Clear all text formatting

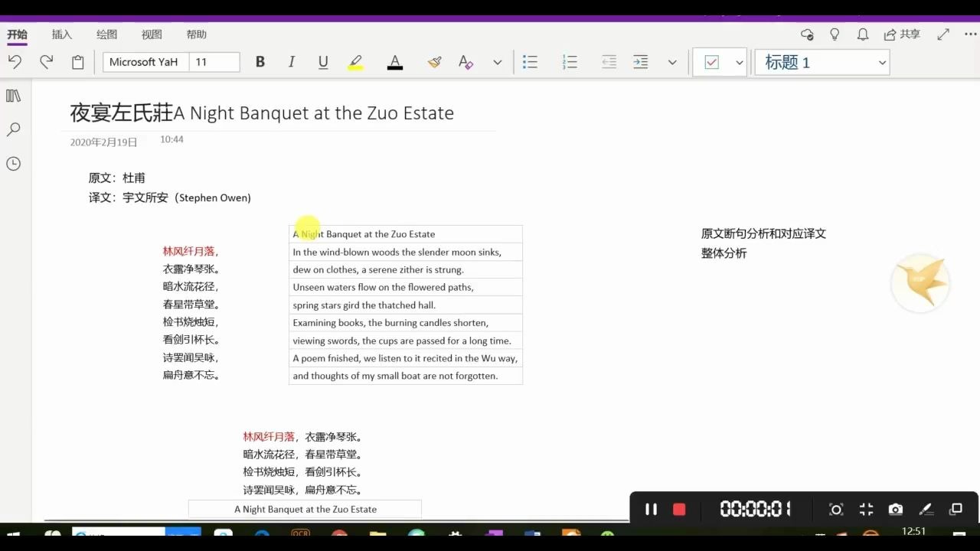pos(465,62)
